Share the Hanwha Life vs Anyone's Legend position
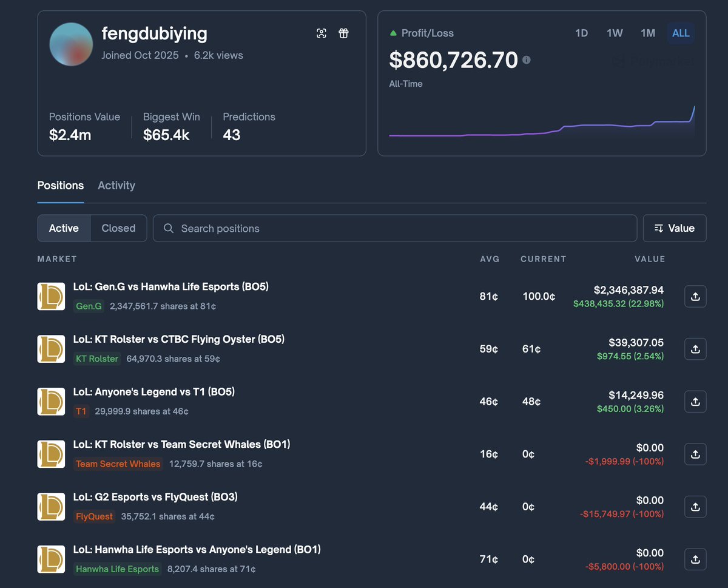Viewport: 728px width, 588px height. point(695,559)
